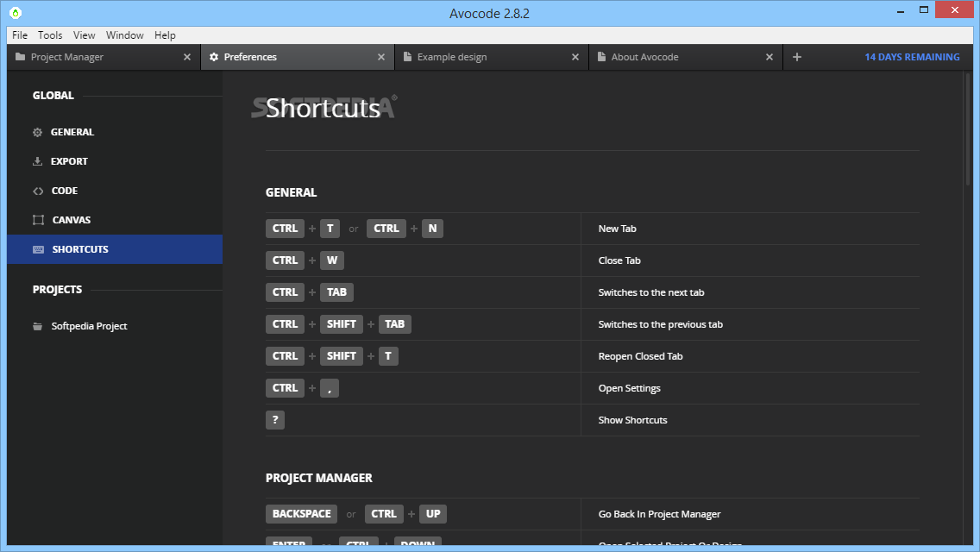Click the Preferences tab gear icon
Screen dimensions: 980x552
coord(214,57)
